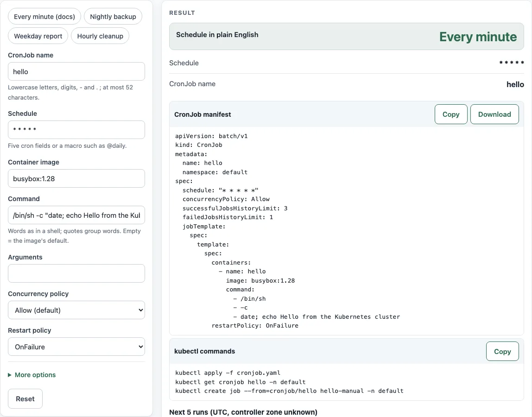Screen dimensions: 532x417
Task: Apply the Every minute (docs) preset
Action: 44,17
